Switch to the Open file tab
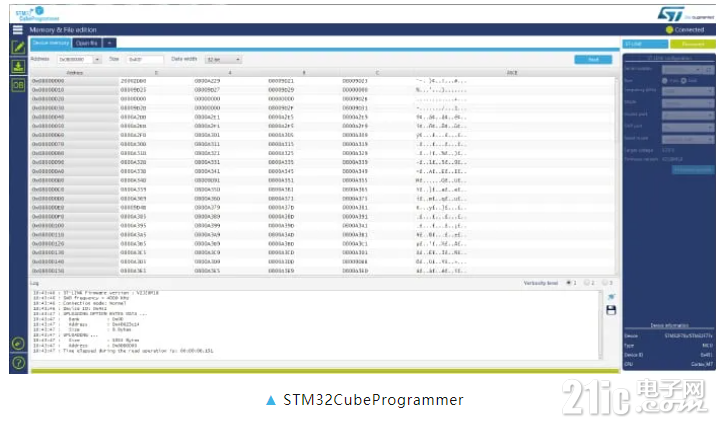The image size is (716, 422). click(x=87, y=43)
